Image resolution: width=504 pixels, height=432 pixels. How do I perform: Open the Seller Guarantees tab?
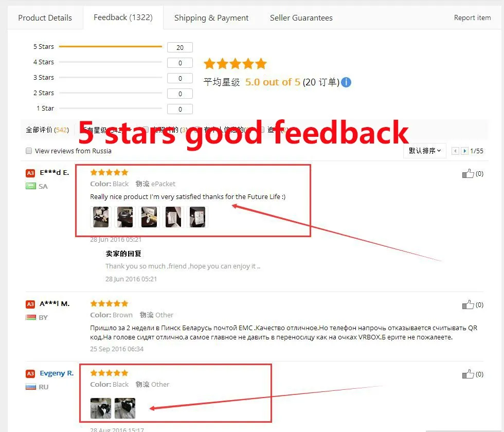(301, 17)
